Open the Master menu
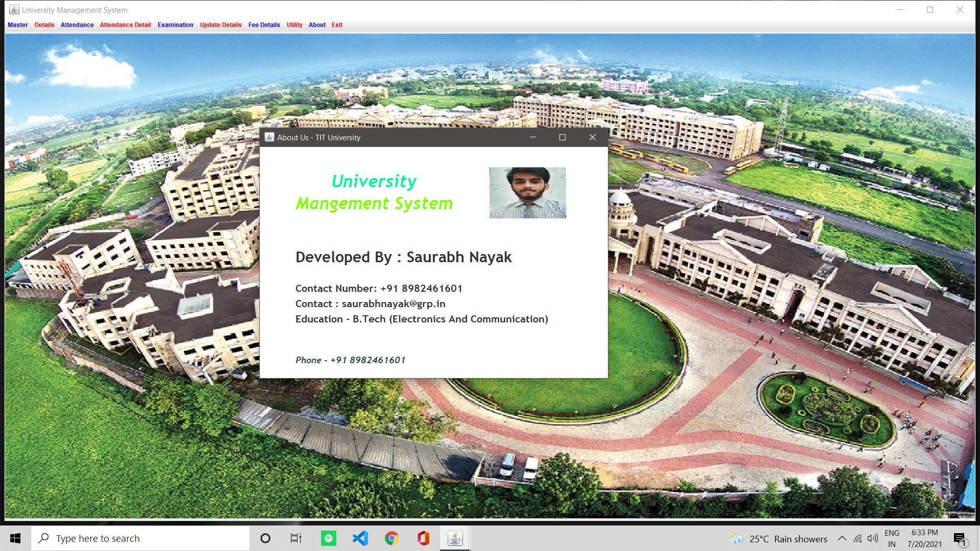This screenshot has height=551, width=980. (18, 25)
